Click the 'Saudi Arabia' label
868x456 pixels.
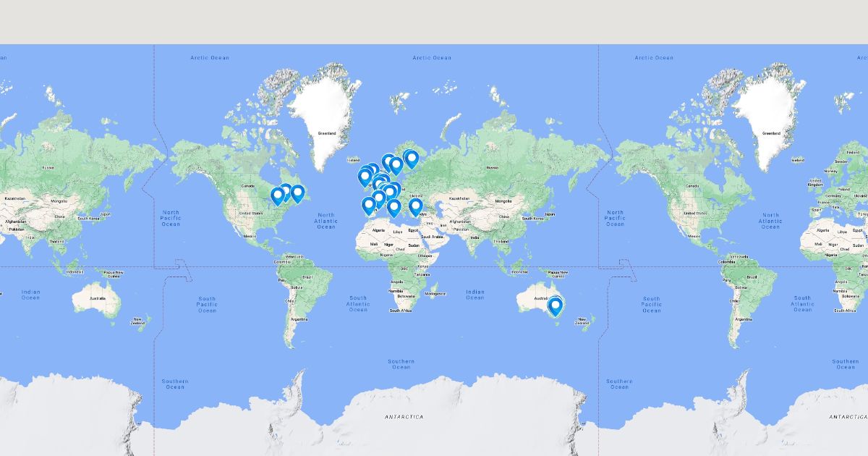pos(433,237)
